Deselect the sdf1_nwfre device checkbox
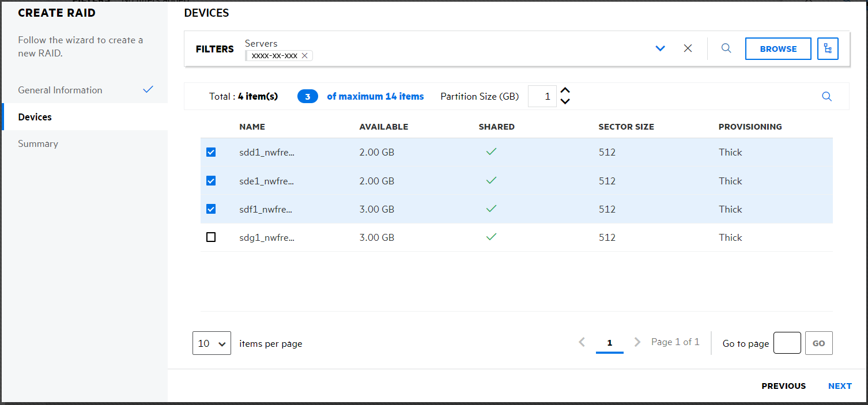This screenshot has height=405, width=868. [x=211, y=209]
